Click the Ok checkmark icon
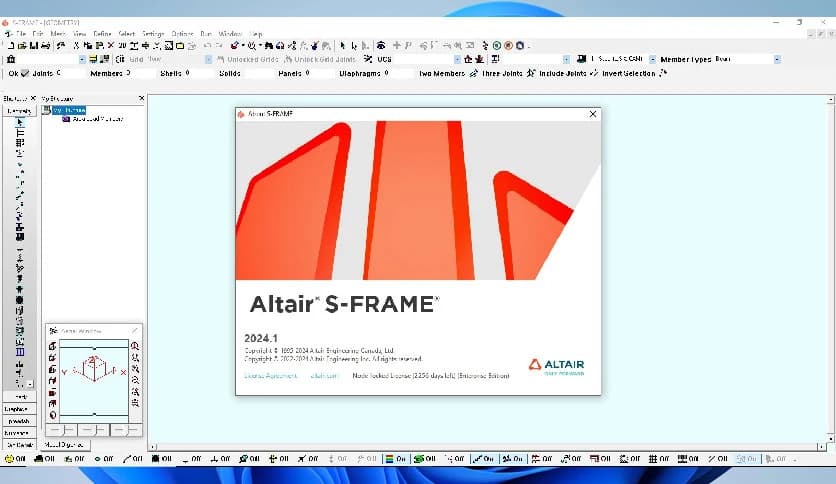 25,73
